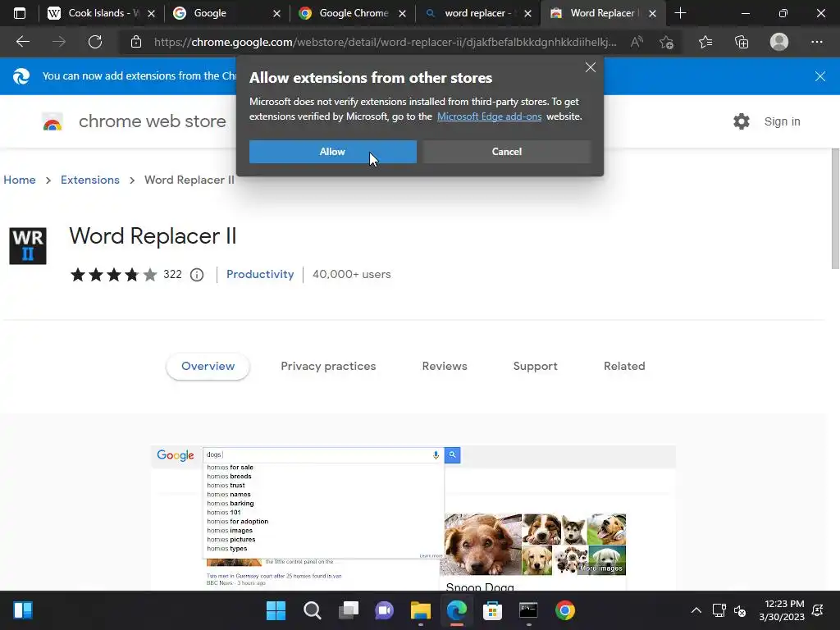The height and width of the screenshot is (630, 840).
Task: Open Teams Chat on taskbar
Action: [384, 610]
